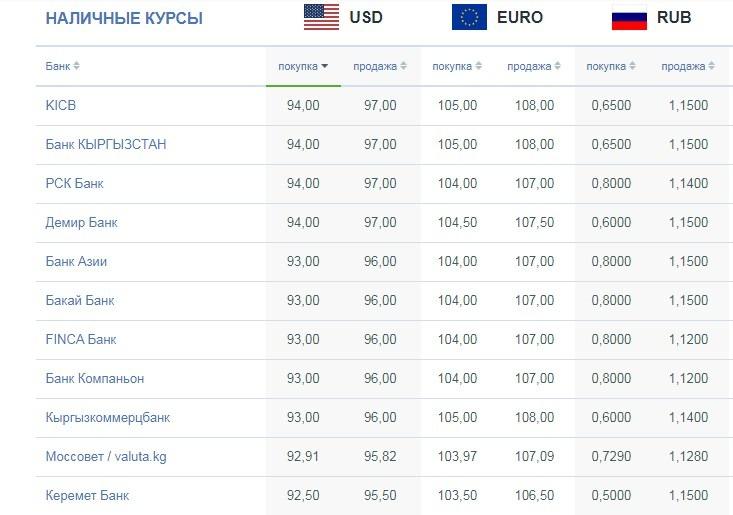Open Кыргызкоммерцбанк link
The height and width of the screenshot is (515, 733).
tap(108, 417)
